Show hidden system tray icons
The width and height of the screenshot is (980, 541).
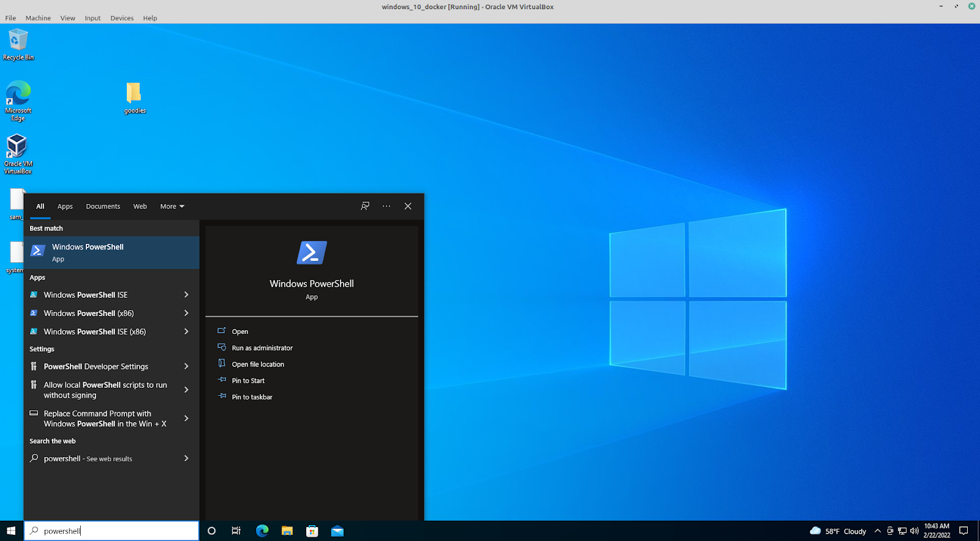877,531
